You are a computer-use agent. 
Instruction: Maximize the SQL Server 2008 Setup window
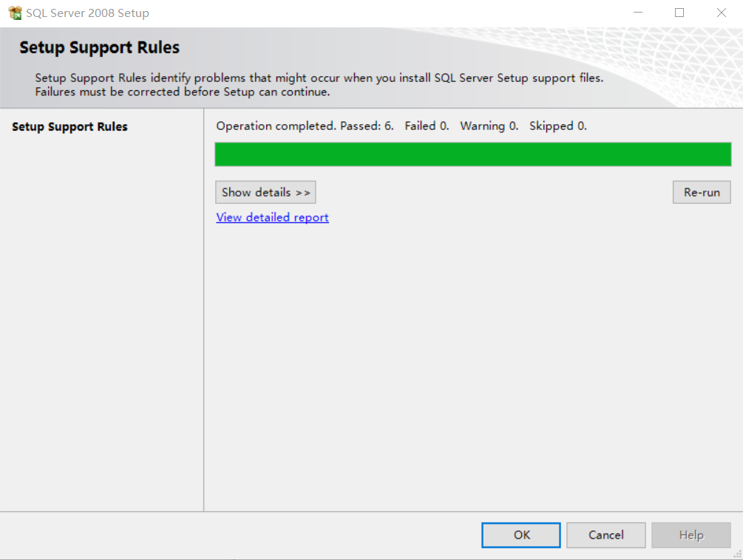point(679,13)
